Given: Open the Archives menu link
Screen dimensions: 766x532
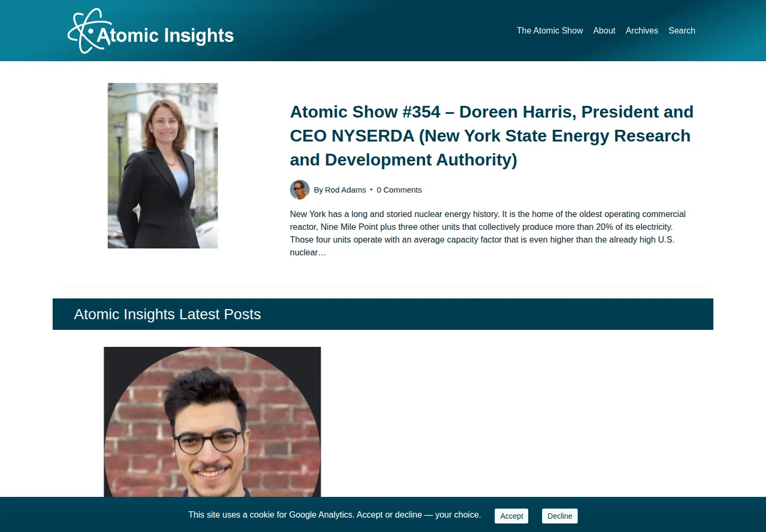Looking at the screenshot, I should click(642, 31).
